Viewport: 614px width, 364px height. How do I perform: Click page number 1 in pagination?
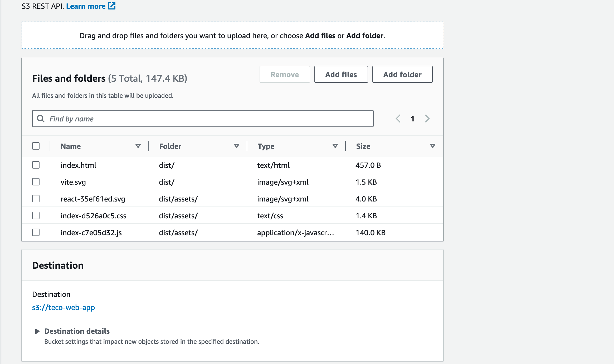coord(413,119)
